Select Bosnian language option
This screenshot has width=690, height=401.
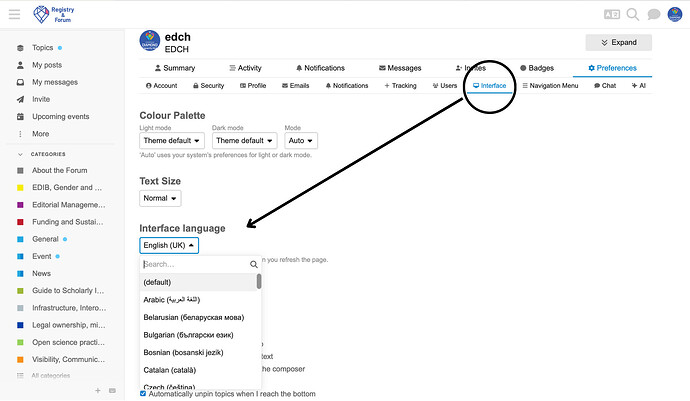click(x=198, y=353)
